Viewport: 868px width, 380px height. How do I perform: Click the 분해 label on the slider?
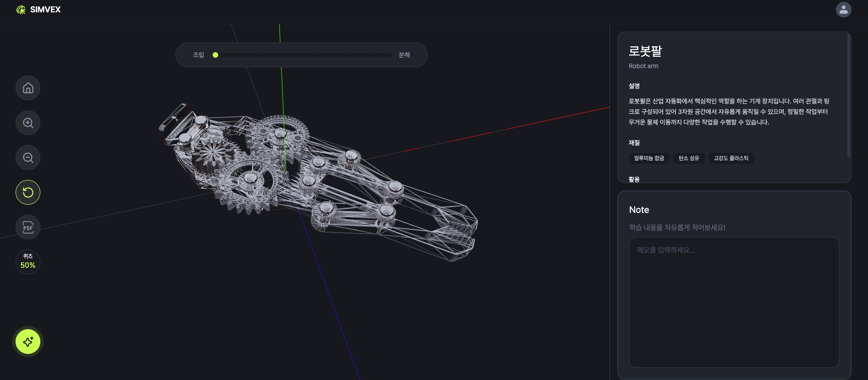click(x=404, y=55)
